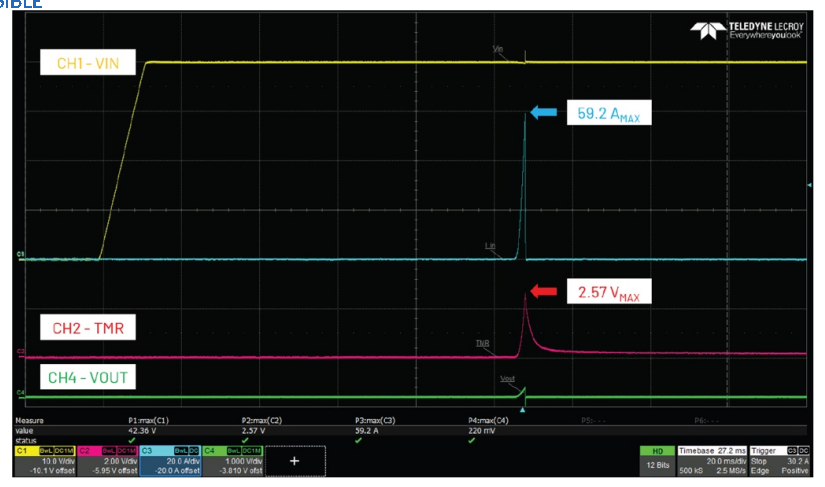Click 20.0 A/div scale in C3 box

tap(183, 461)
